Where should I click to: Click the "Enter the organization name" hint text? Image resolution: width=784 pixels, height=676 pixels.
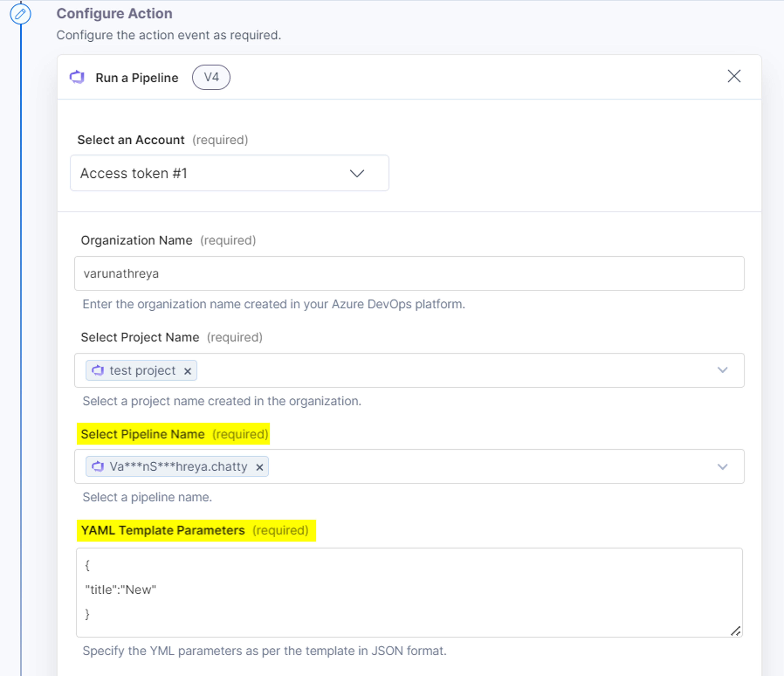[274, 304]
